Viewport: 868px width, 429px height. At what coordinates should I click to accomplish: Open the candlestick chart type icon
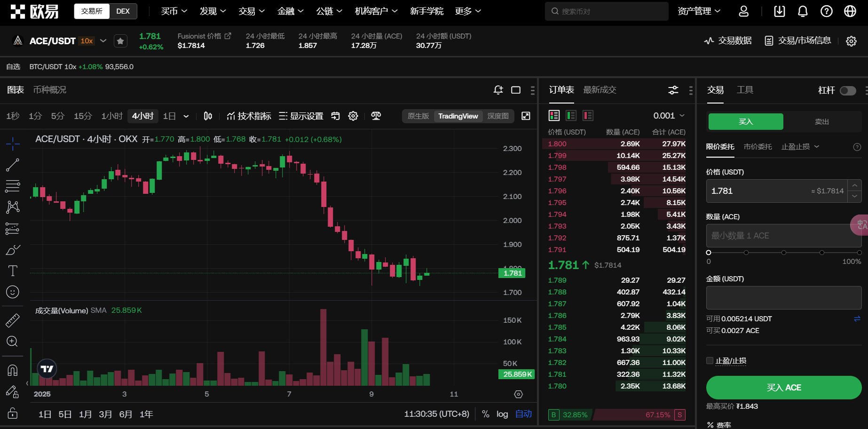coord(208,116)
